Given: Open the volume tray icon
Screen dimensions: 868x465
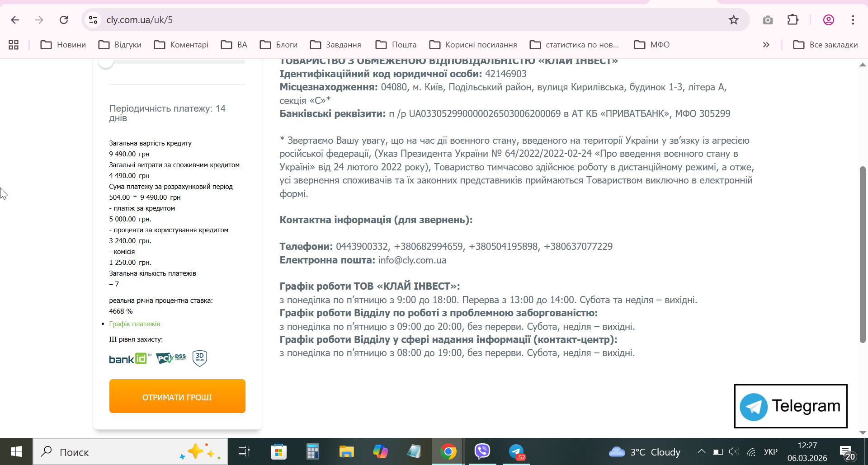Looking at the screenshot, I should 734,452.
